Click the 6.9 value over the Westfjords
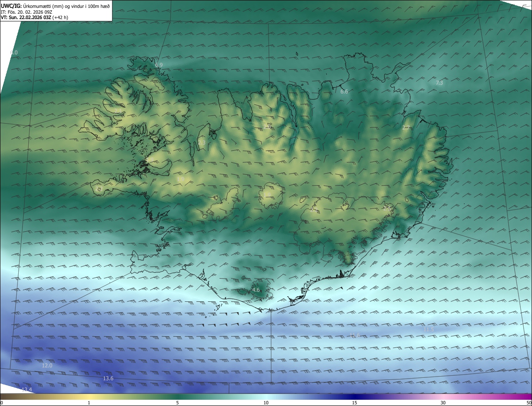532x406 pixels. click(159, 65)
